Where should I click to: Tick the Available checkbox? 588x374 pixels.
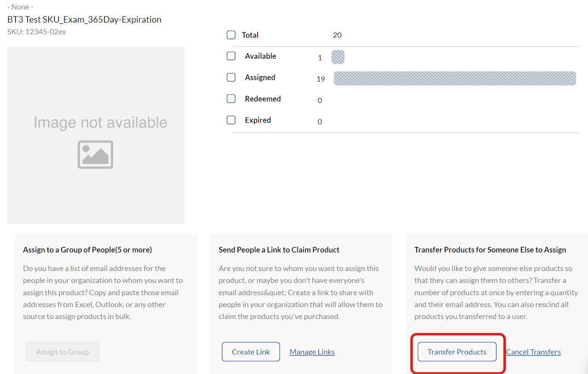tap(231, 56)
